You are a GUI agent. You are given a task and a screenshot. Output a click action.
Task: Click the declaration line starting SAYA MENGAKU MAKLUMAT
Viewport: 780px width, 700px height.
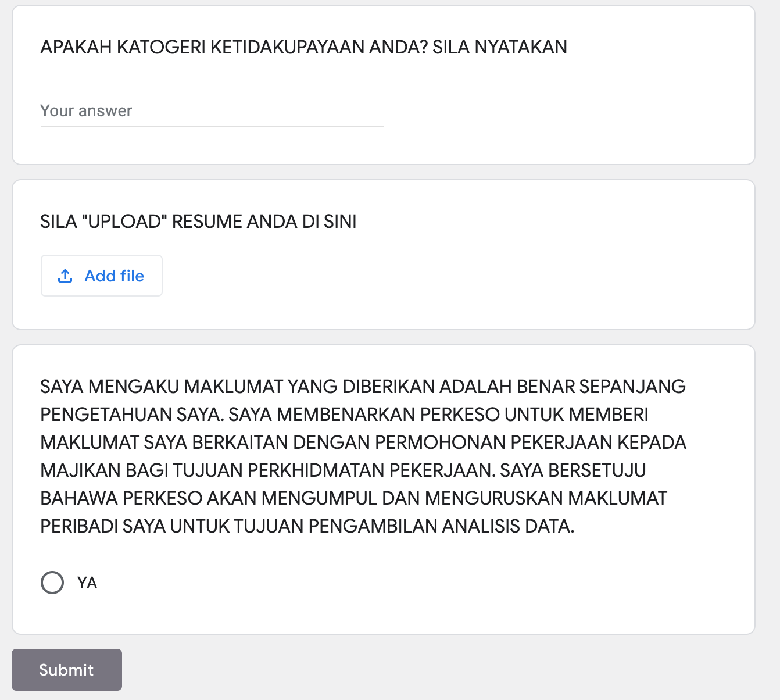[x=363, y=387]
